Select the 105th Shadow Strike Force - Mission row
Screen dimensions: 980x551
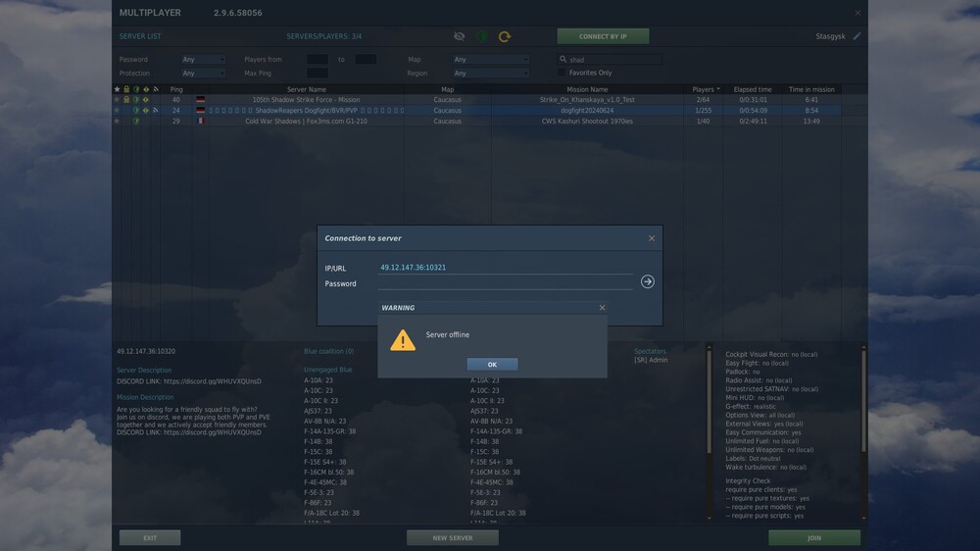tap(477, 99)
